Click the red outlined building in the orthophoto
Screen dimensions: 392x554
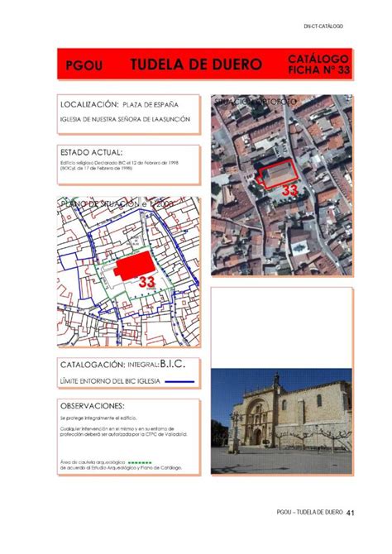pos(278,174)
